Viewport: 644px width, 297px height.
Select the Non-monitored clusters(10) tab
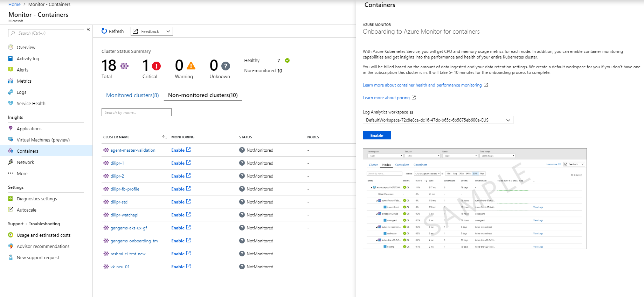[x=203, y=95]
